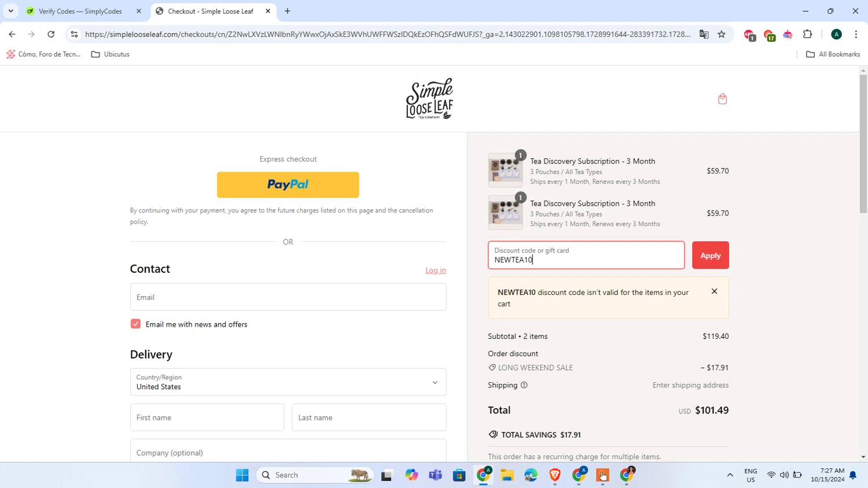Open the site information icon in address bar

coord(74,34)
